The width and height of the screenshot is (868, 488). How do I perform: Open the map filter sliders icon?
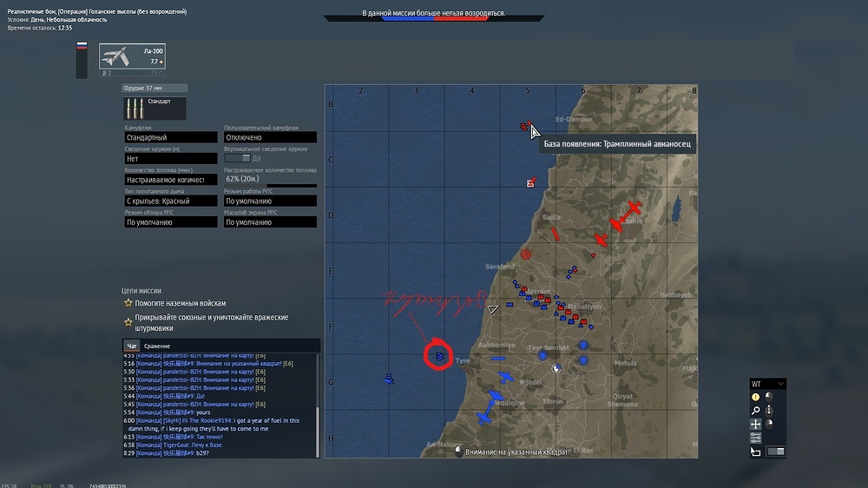pyautogui.click(x=755, y=439)
